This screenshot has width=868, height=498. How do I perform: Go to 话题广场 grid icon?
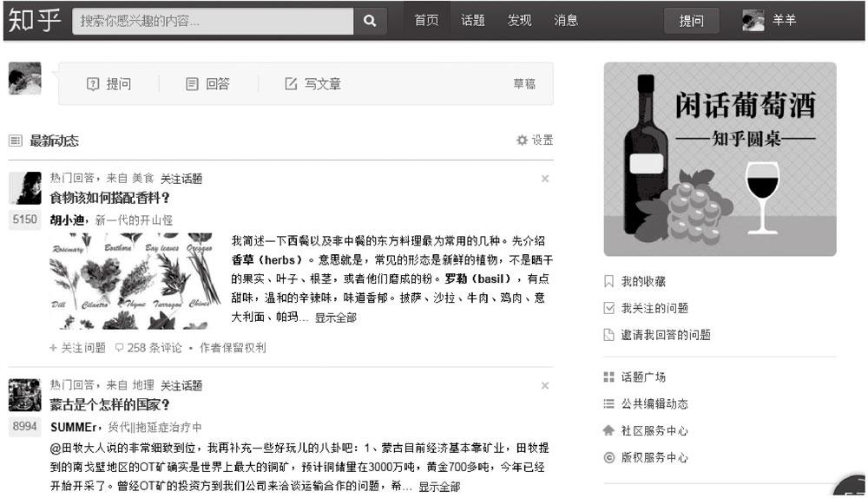click(609, 377)
